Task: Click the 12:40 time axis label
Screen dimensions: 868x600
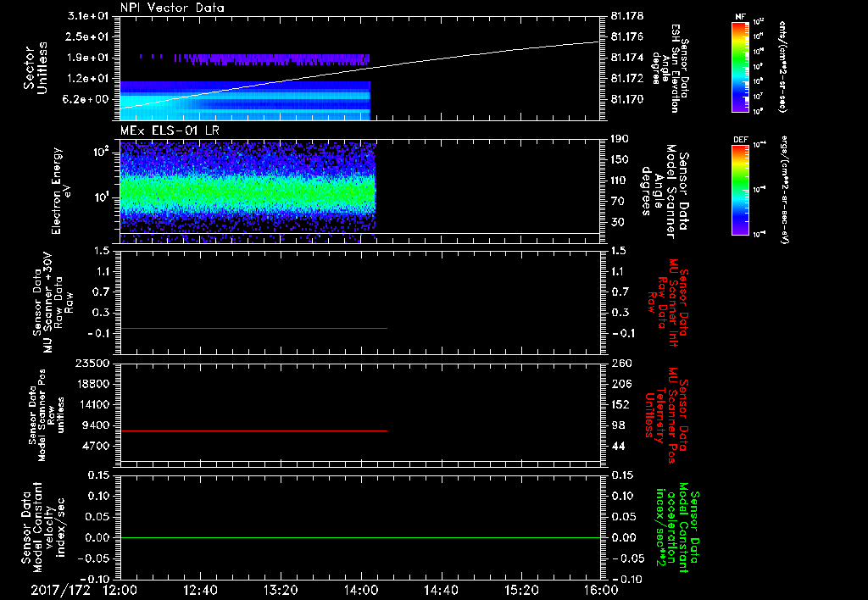Action: 200,590
